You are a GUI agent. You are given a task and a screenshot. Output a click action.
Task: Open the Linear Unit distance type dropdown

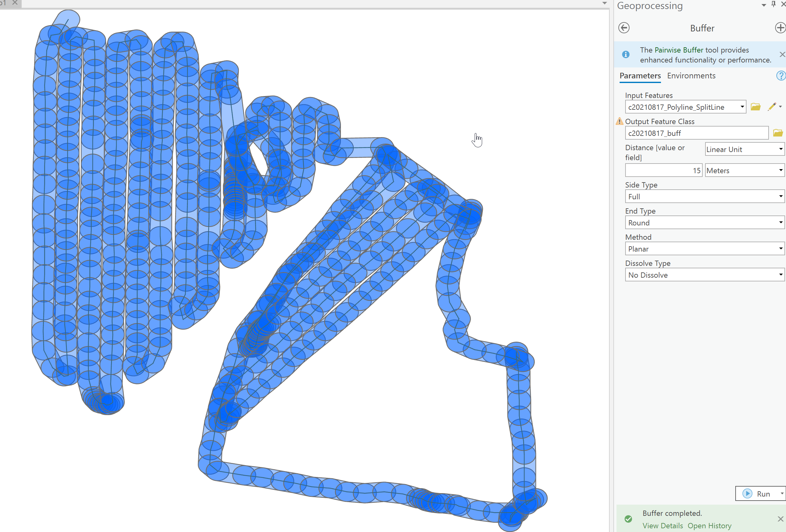point(744,149)
